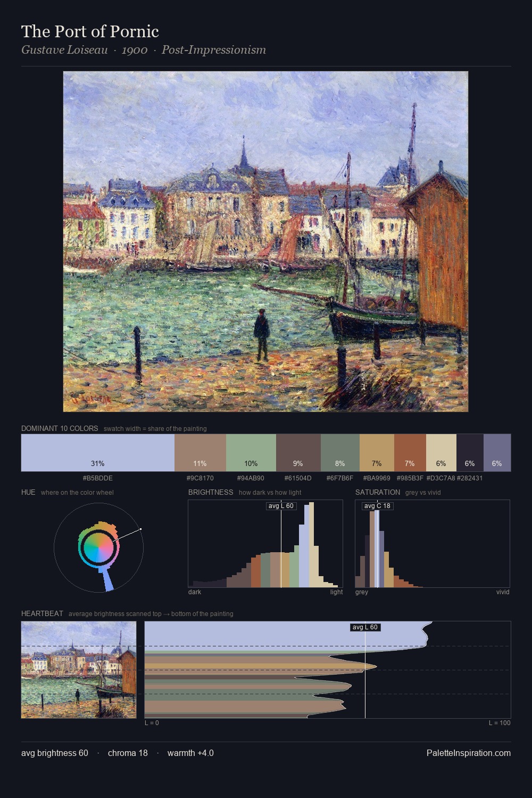Image resolution: width=532 pixels, height=798 pixels.
Task: Click the hex code #94AB90
Action: [251, 478]
